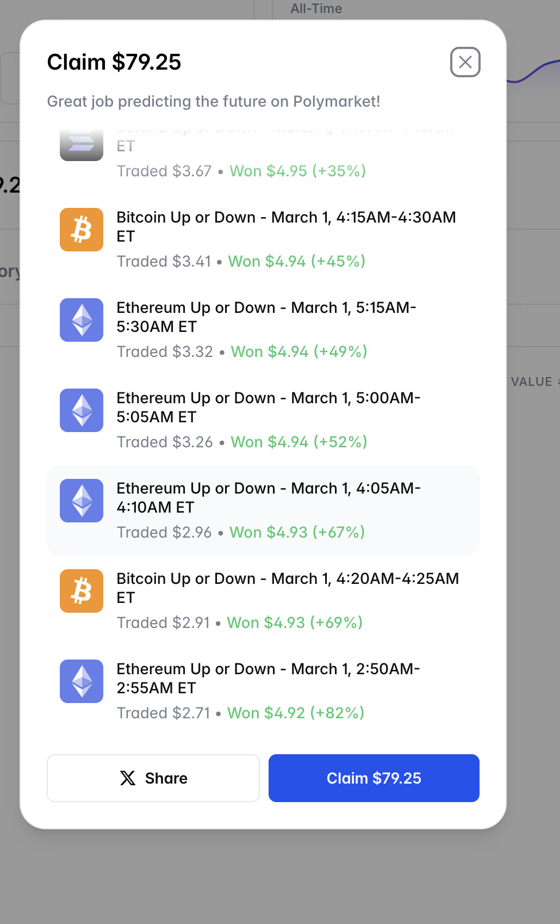Click Ethereum icon for 5:15AM-5:30AM market
The height and width of the screenshot is (924, 560).
pos(82,320)
